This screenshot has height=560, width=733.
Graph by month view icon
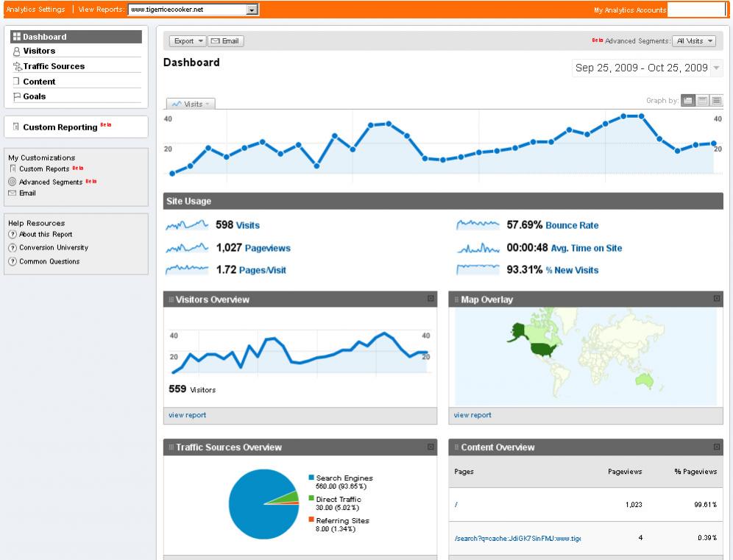click(x=716, y=101)
